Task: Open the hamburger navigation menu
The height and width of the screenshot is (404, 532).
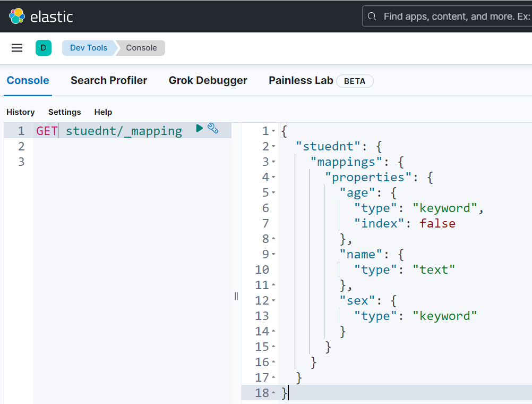Action: 17,48
